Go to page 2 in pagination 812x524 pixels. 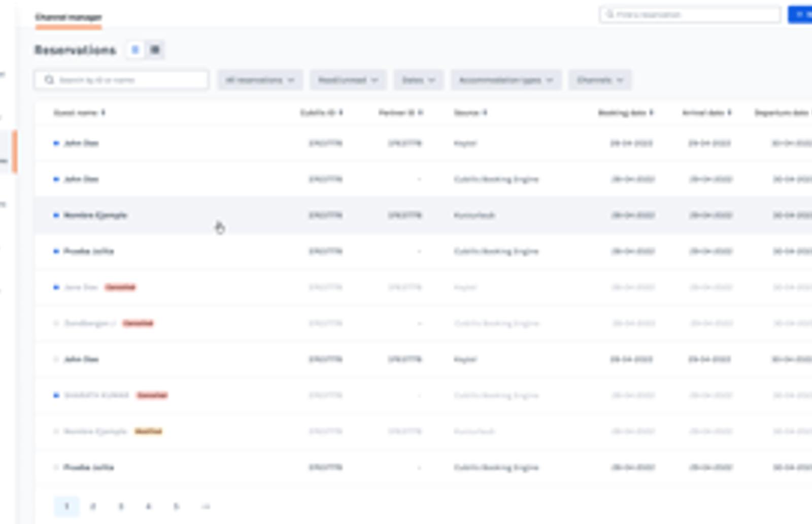coord(93,506)
